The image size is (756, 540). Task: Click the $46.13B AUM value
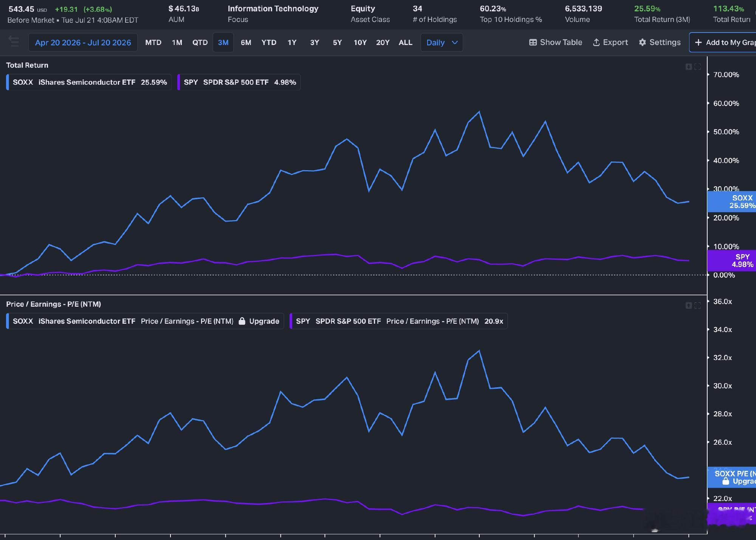click(x=184, y=9)
